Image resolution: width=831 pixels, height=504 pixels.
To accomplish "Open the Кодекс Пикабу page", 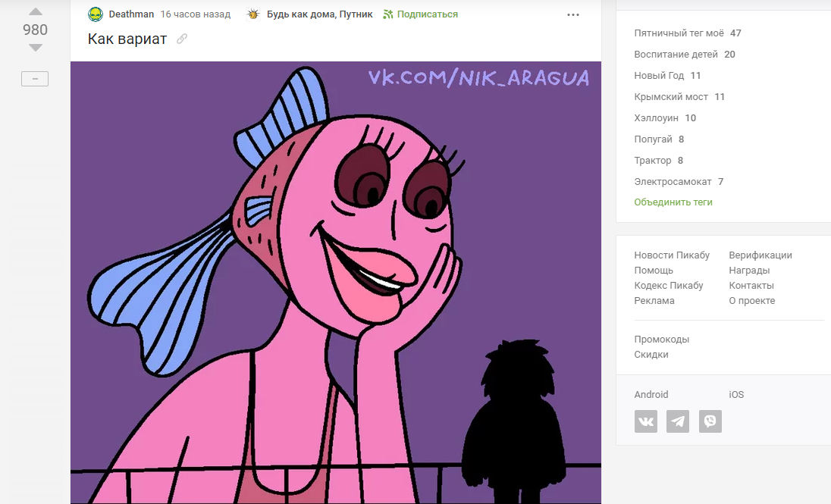I will point(668,286).
